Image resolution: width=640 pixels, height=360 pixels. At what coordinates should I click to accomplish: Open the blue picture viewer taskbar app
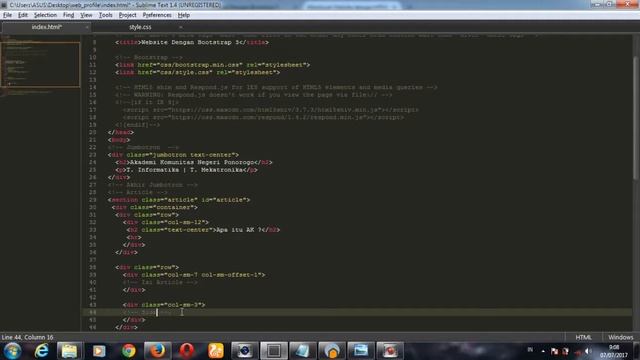coord(360,351)
